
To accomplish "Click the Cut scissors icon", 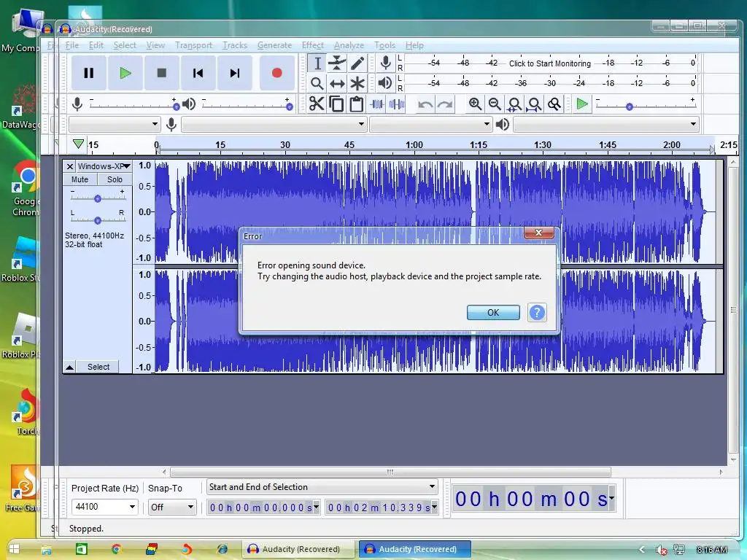I will point(317,104).
